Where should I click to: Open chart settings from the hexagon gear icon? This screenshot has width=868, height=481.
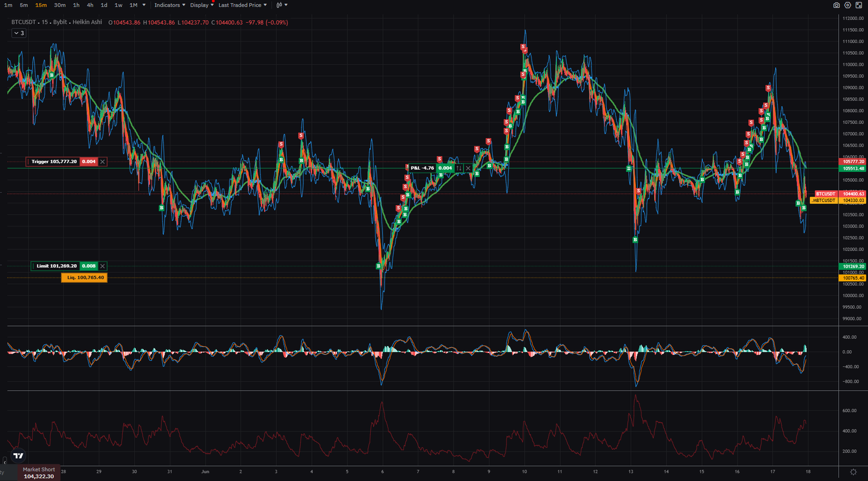tap(847, 5)
